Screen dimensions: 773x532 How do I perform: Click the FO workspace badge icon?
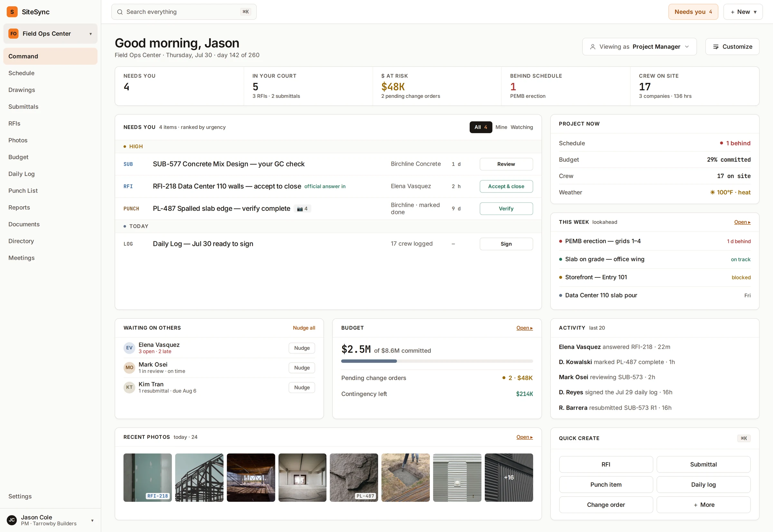click(13, 34)
